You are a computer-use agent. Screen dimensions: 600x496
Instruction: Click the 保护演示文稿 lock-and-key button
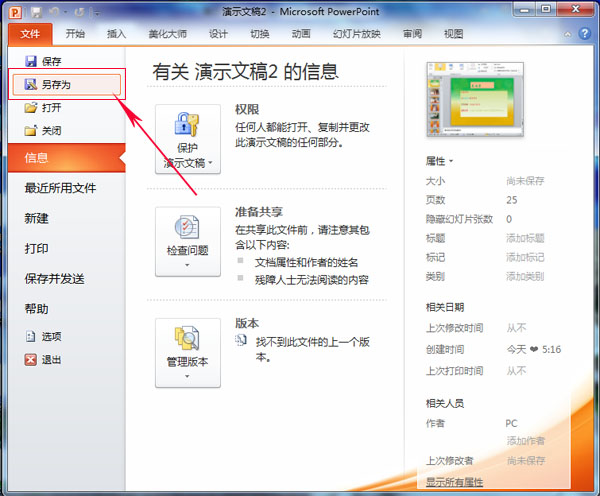188,139
